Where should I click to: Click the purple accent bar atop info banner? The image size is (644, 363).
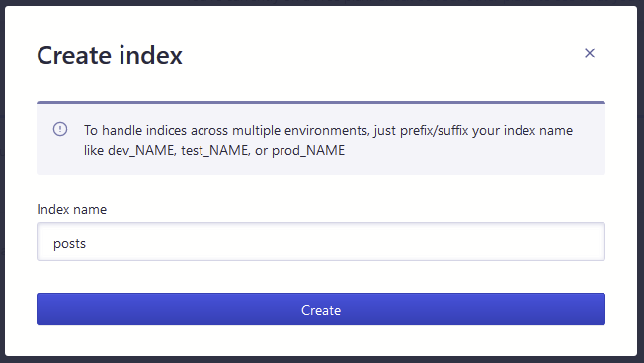(321, 102)
